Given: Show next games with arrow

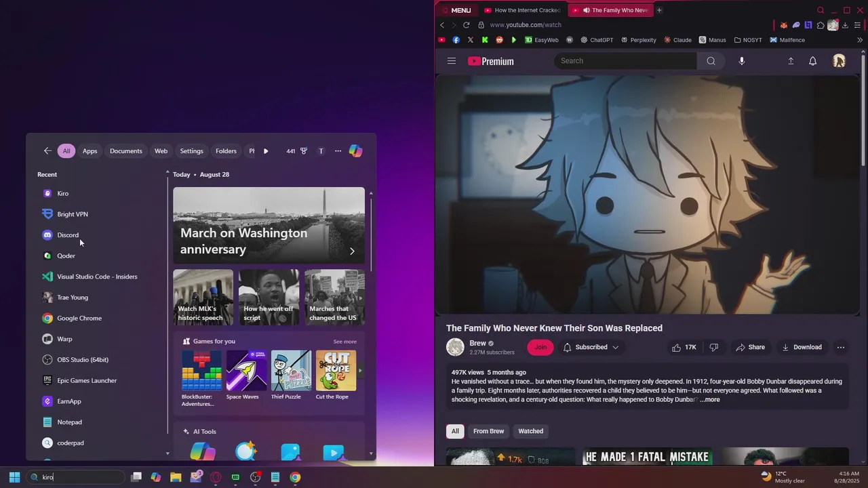Looking at the screenshot, I should click(x=360, y=371).
